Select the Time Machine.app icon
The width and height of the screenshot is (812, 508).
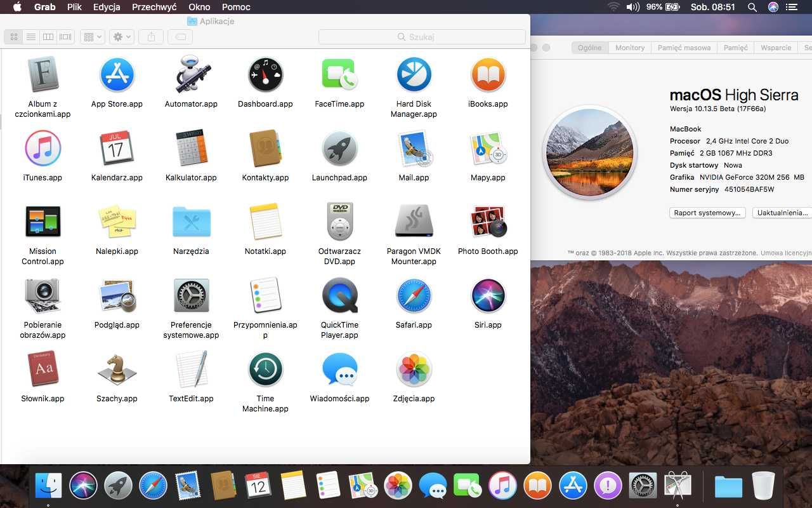pos(265,369)
